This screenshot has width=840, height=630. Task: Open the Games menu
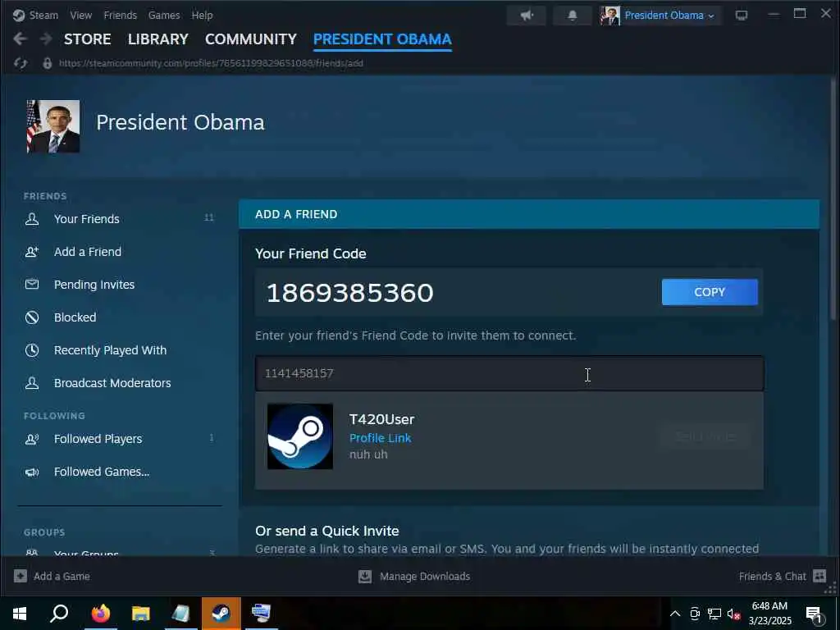[164, 15]
